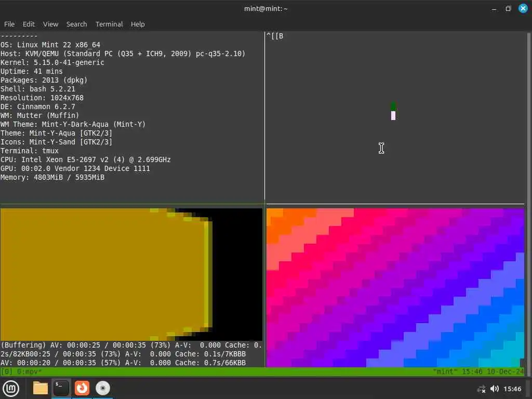
Task: Click the 'Resolution: 1024x768' line
Action: click(42, 98)
